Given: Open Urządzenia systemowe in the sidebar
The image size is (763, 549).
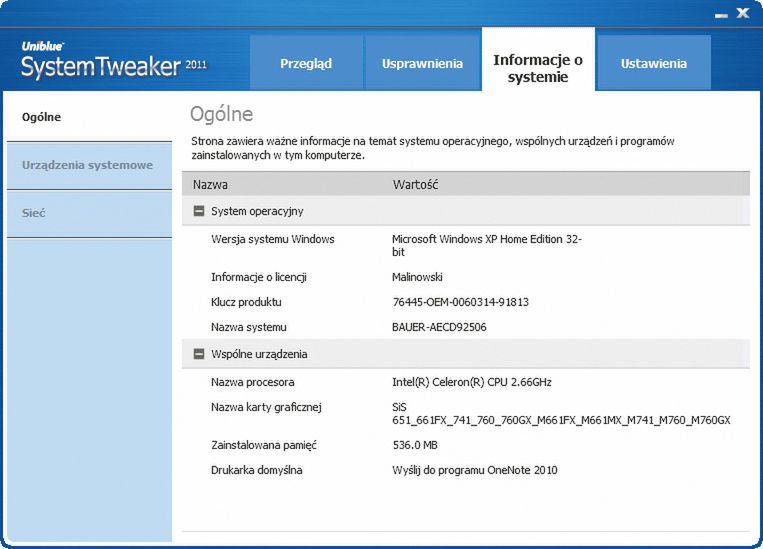Looking at the screenshot, I should (x=90, y=165).
